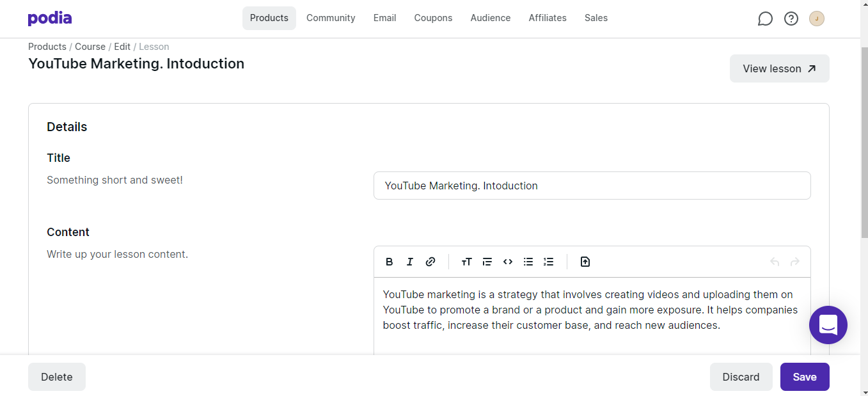Toggle bold formatting in the editor
This screenshot has width=868, height=396.
coord(389,262)
